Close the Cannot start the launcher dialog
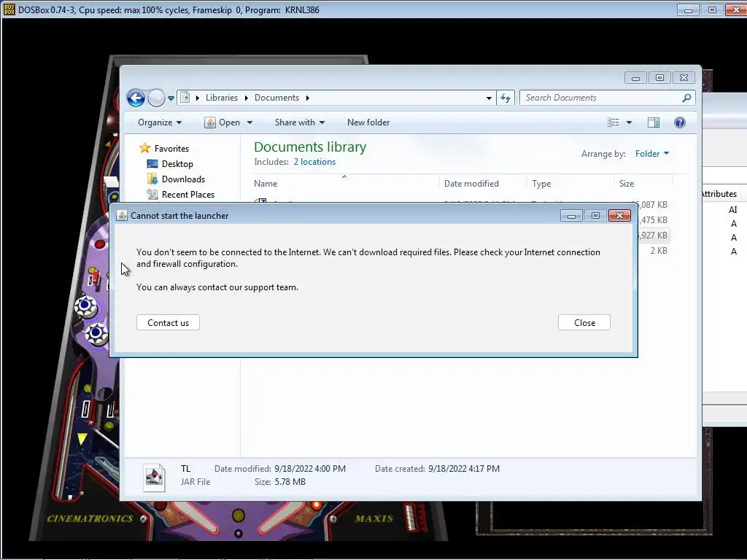The height and width of the screenshot is (560, 747). [619, 216]
